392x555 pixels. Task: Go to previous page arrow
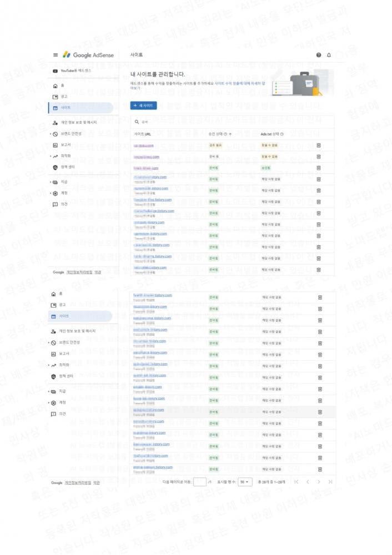pos(308,482)
